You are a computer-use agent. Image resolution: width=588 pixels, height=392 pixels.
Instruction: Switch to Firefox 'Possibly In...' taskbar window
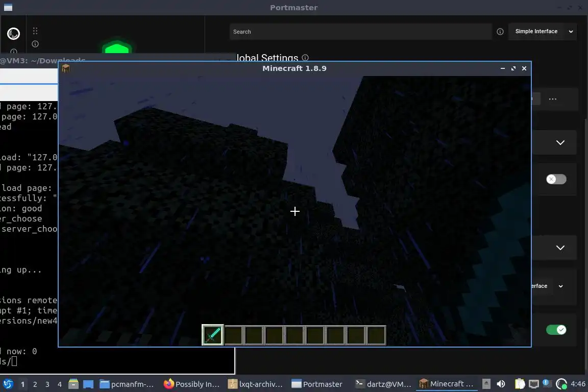pyautogui.click(x=192, y=384)
